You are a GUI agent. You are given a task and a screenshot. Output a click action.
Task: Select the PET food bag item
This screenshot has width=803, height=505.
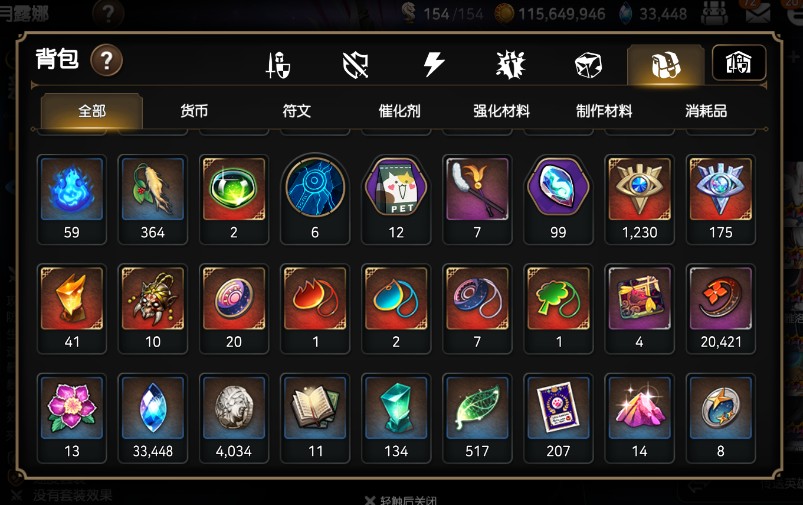tap(396, 199)
